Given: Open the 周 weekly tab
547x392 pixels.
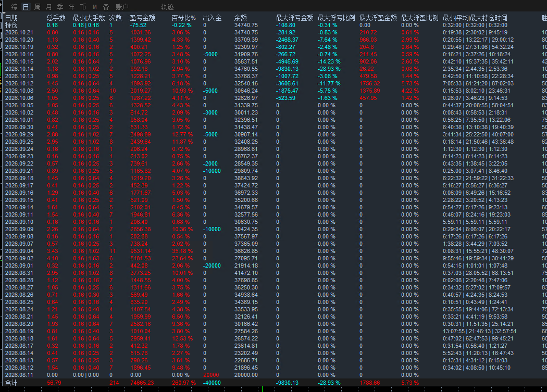Looking at the screenshot, I should (38, 7).
